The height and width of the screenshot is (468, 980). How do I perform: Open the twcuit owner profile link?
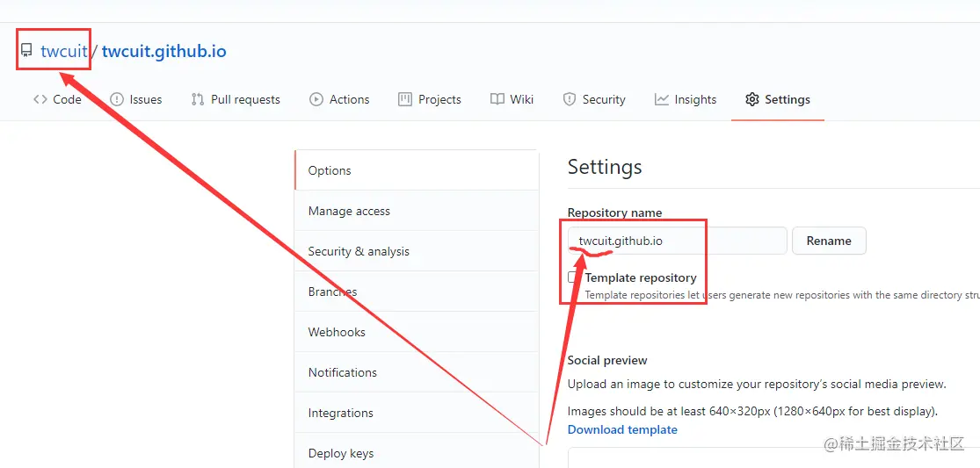[64, 51]
